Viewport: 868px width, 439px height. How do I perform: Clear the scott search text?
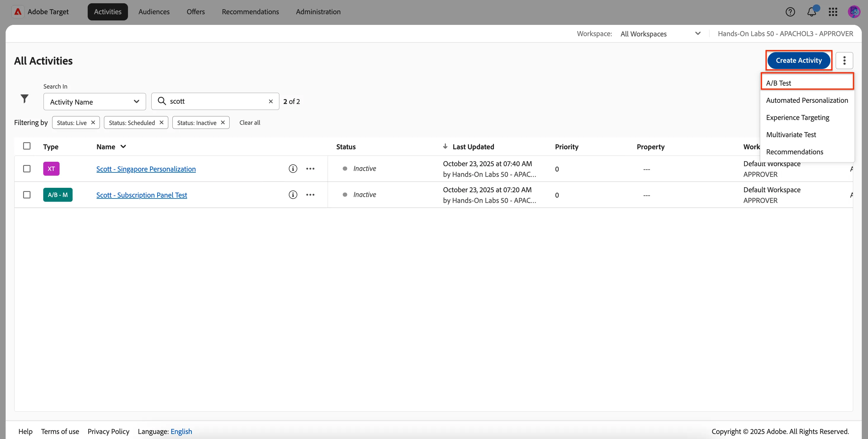pos(270,101)
